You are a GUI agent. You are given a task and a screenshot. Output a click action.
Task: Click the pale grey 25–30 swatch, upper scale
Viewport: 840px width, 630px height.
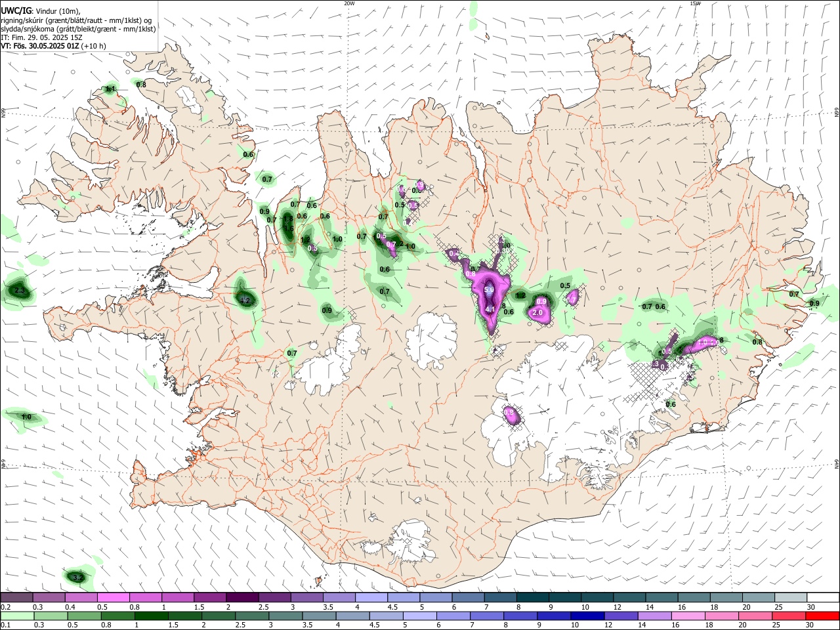click(790, 597)
